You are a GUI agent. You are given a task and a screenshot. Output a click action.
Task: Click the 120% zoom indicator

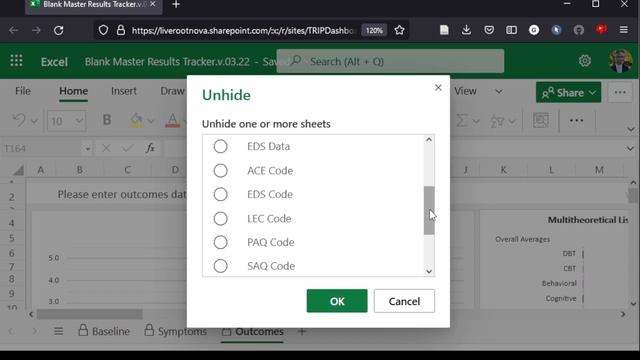pos(374,31)
